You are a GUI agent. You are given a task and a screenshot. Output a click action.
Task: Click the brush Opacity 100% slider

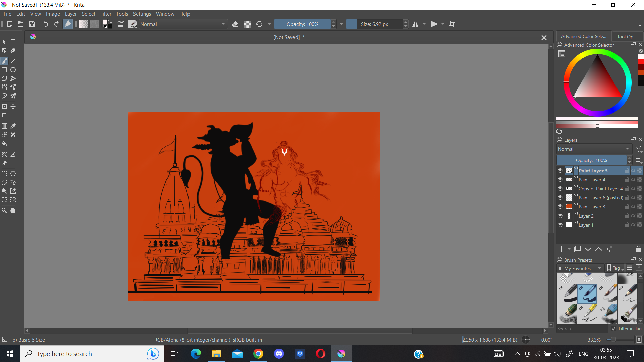(x=302, y=24)
